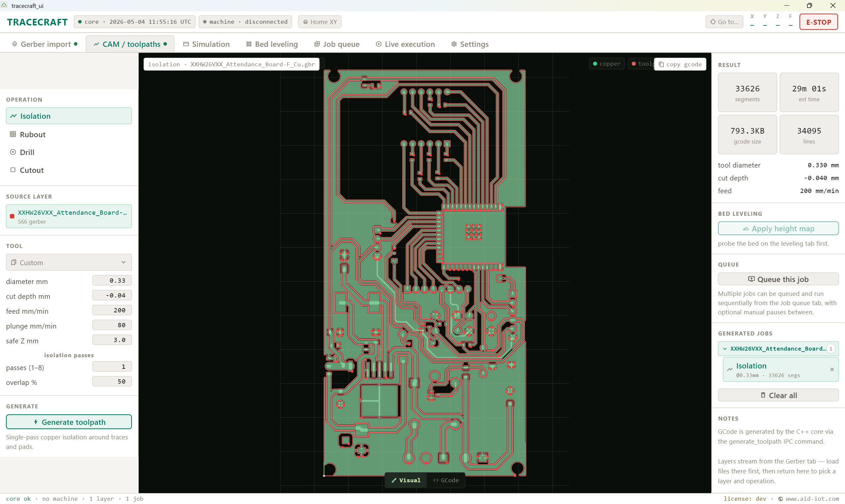Edit the passes (1–8) field

click(112, 367)
